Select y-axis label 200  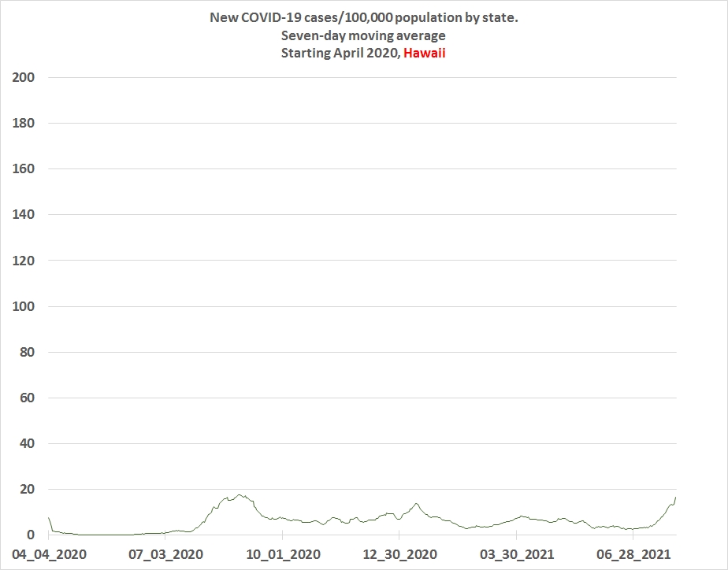[23, 77]
